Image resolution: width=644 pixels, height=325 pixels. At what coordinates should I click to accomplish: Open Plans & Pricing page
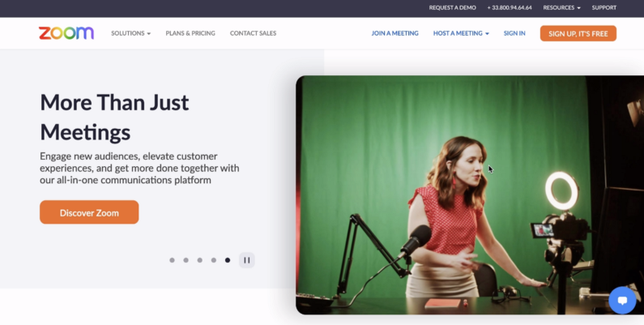point(190,33)
